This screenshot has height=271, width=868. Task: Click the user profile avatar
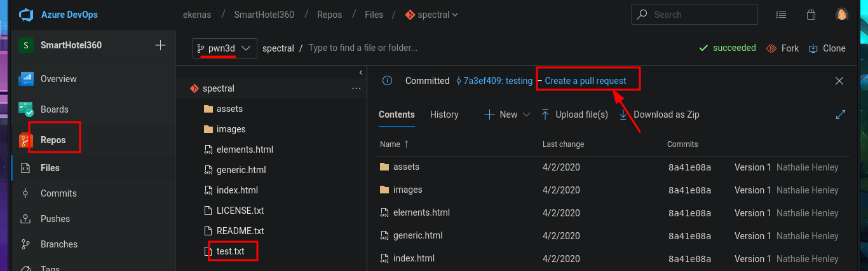click(841, 15)
